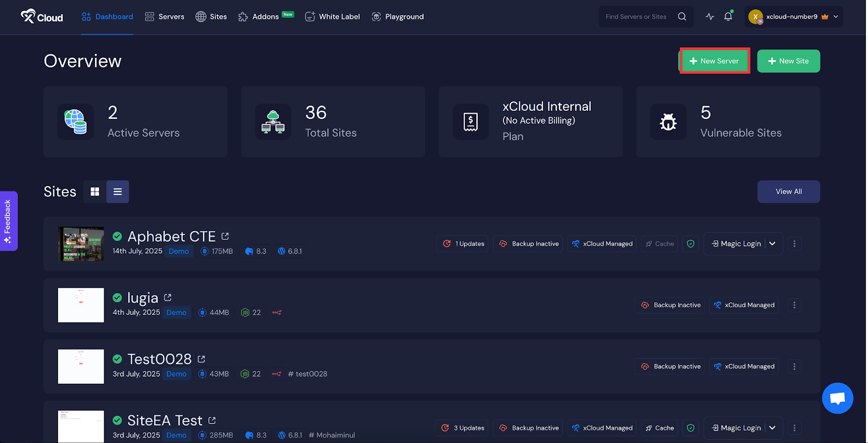
Task: Click the New Server button
Action: (714, 61)
